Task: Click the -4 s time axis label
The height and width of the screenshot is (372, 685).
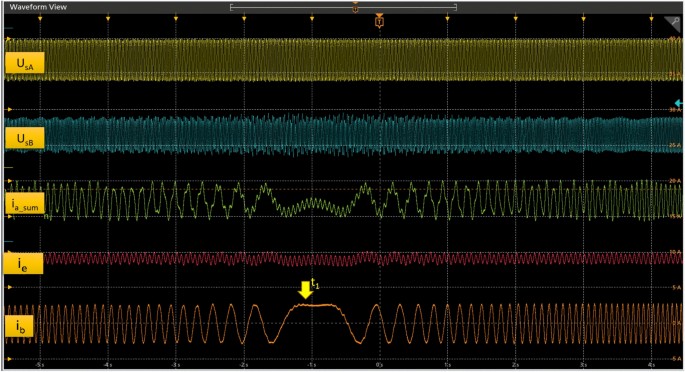Action: (107, 365)
